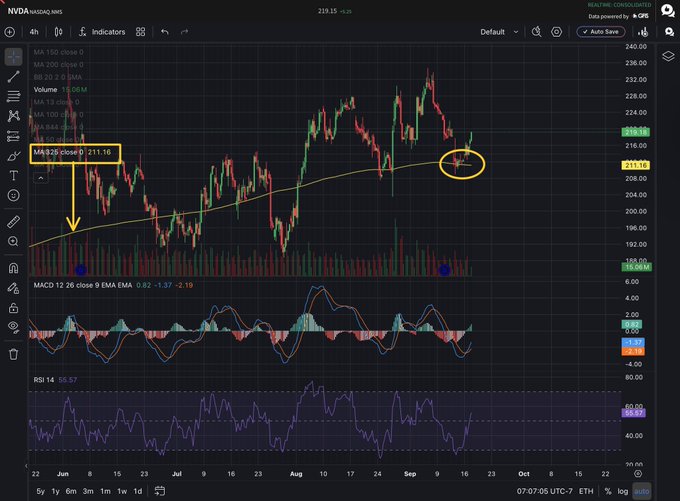Screen dimensions: 680x501
Task: Select the horizontal lines Fibonacci tool
Action: tap(13, 96)
